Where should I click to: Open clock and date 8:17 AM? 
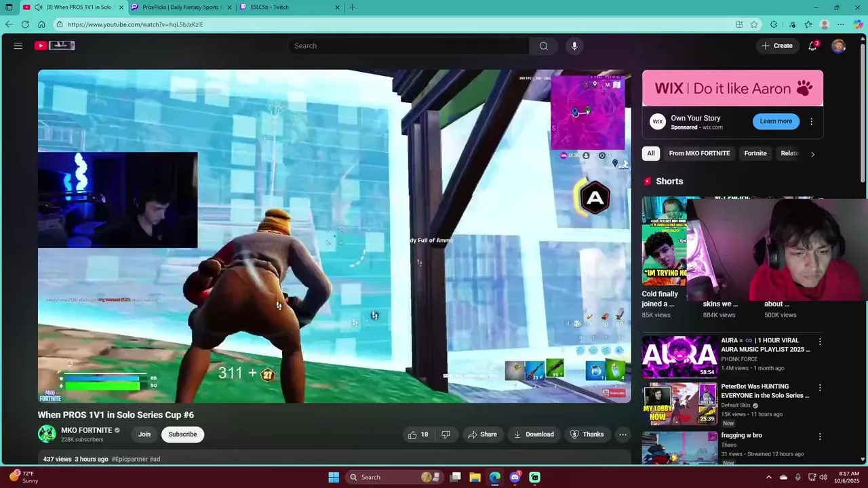point(848,477)
